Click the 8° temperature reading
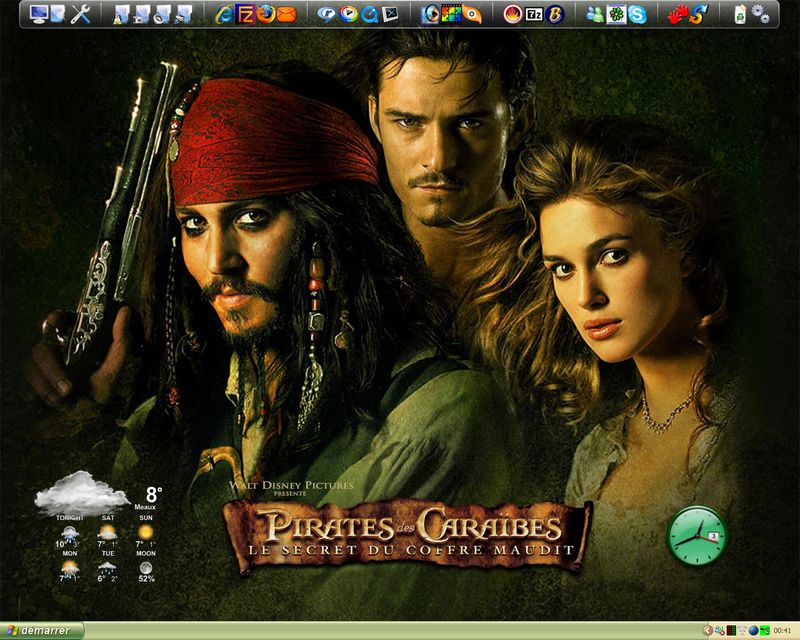 [154, 494]
